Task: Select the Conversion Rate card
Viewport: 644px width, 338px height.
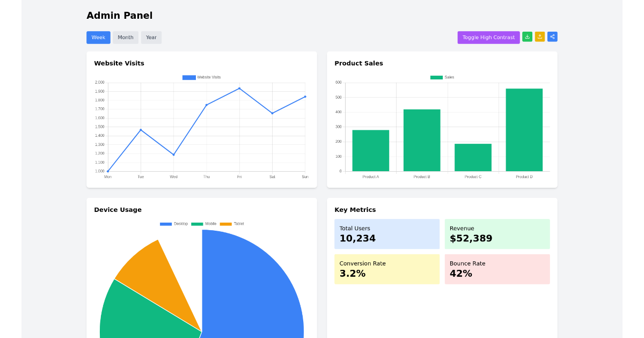Action: pyautogui.click(x=387, y=269)
